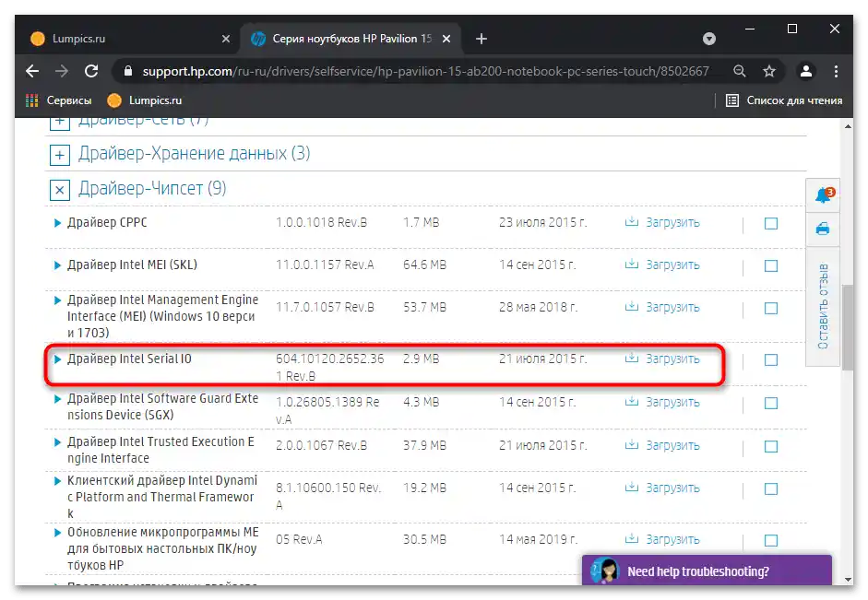Click Загрузить for Intel Management Engine Interface
868x600 pixels.
[672, 307]
